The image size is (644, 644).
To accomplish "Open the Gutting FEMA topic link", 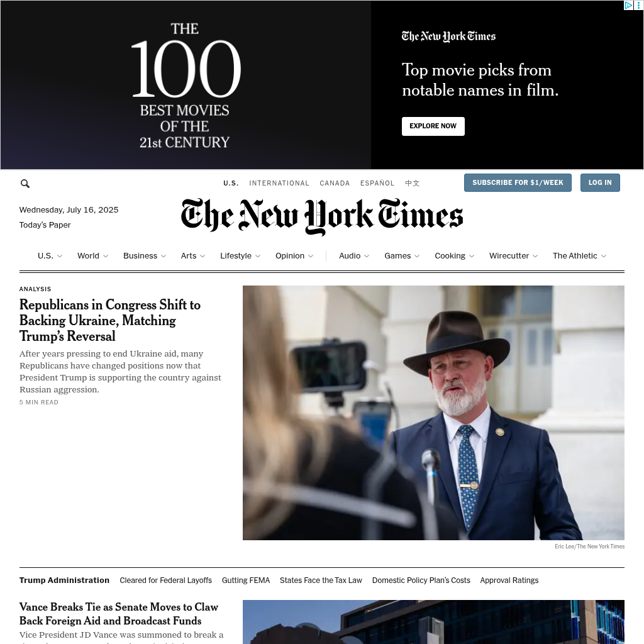I will [246, 580].
